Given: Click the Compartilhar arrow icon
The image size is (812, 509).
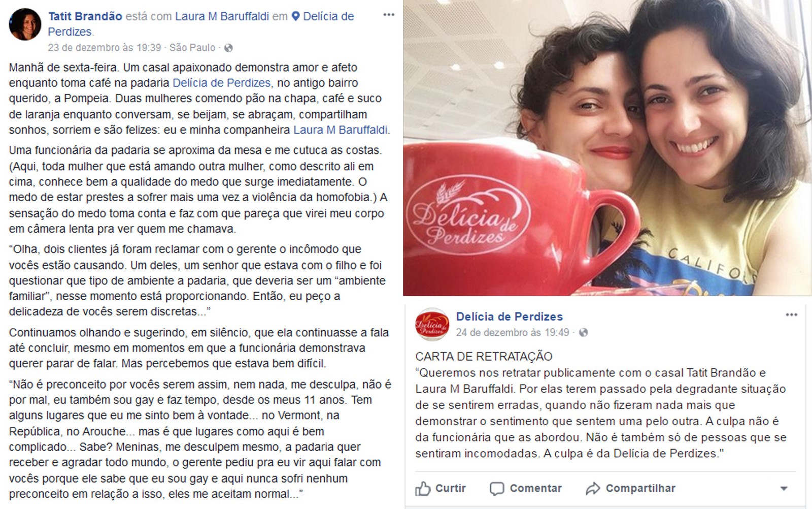Looking at the screenshot, I should 593,489.
